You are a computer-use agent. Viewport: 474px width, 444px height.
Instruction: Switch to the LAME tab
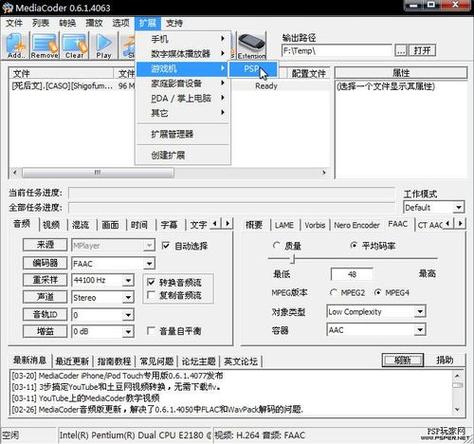click(284, 225)
